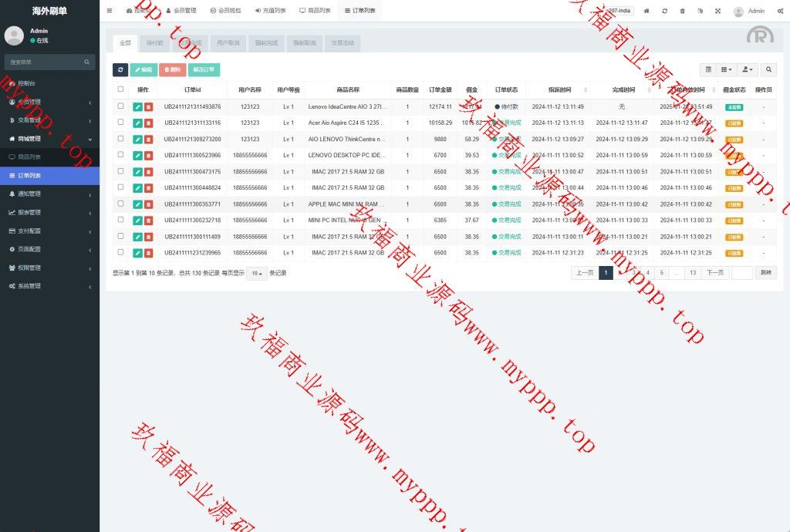Click the 搜索菜单 sidebar search field
This screenshot has height=532, width=790.
[45, 62]
